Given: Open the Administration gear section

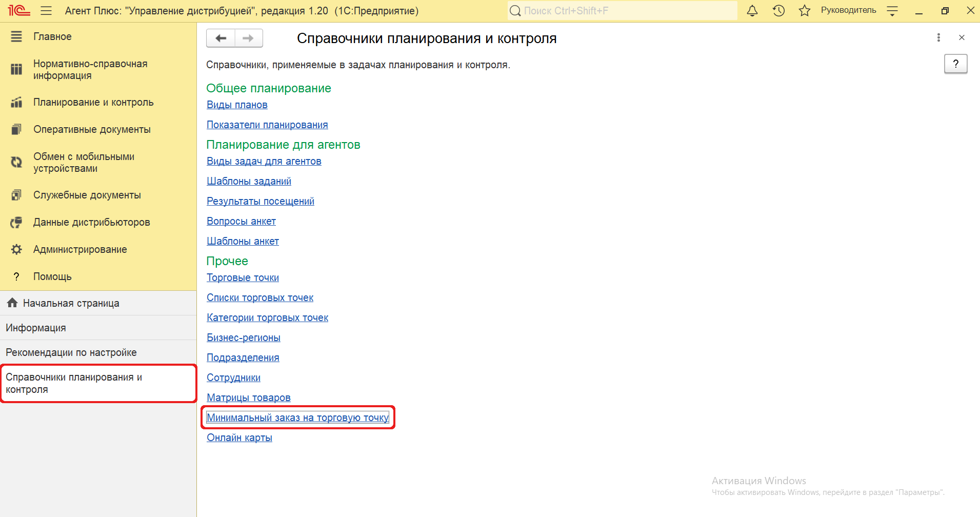Looking at the screenshot, I should [x=80, y=249].
